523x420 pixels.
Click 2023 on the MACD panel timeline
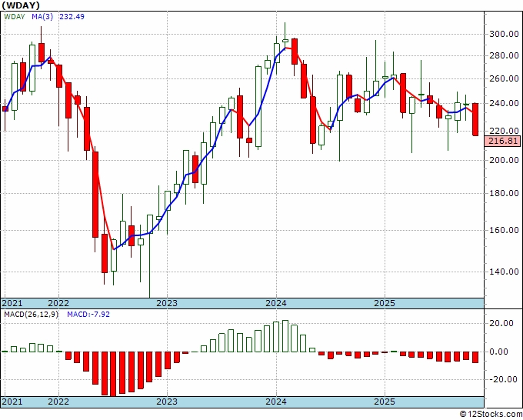[x=167, y=402]
